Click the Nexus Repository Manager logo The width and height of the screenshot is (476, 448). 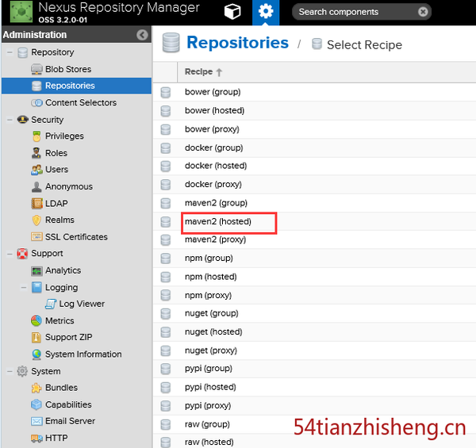click(x=21, y=12)
